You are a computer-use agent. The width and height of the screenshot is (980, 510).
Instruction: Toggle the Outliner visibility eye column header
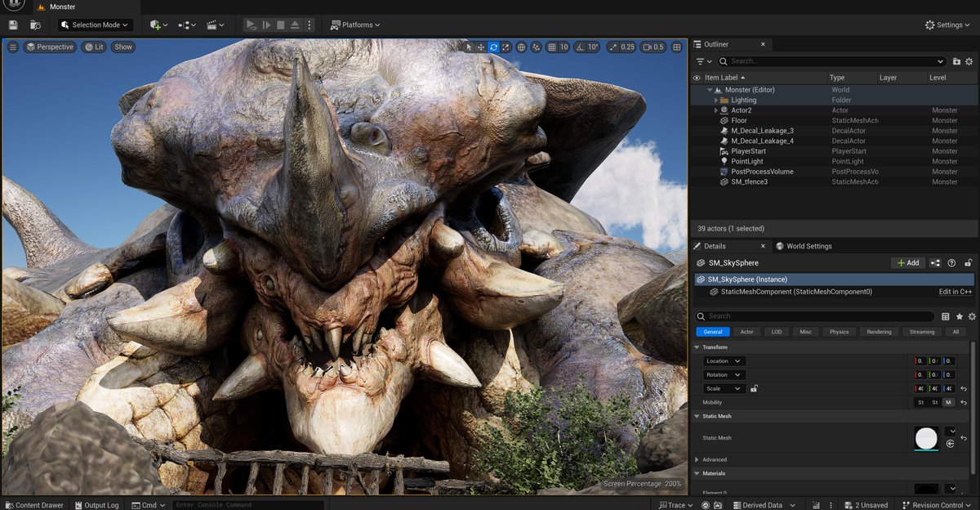(x=697, y=78)
